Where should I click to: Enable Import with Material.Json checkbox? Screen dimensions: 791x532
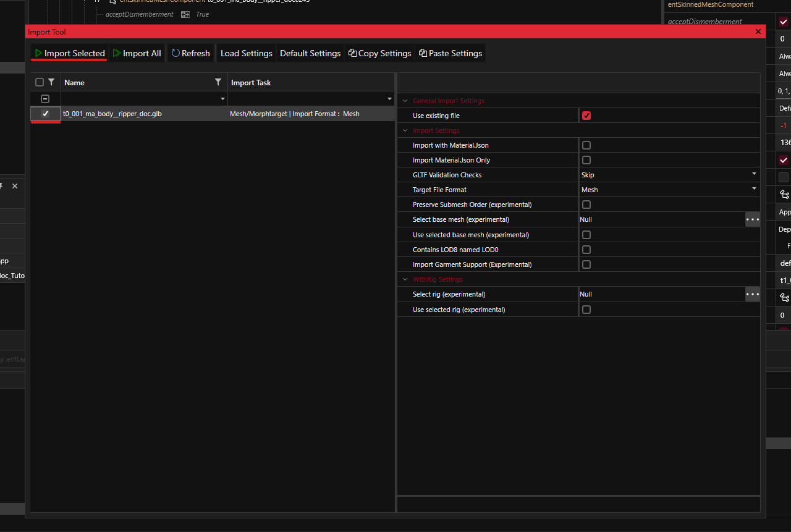pyautogui.click(x=586, y=145)
